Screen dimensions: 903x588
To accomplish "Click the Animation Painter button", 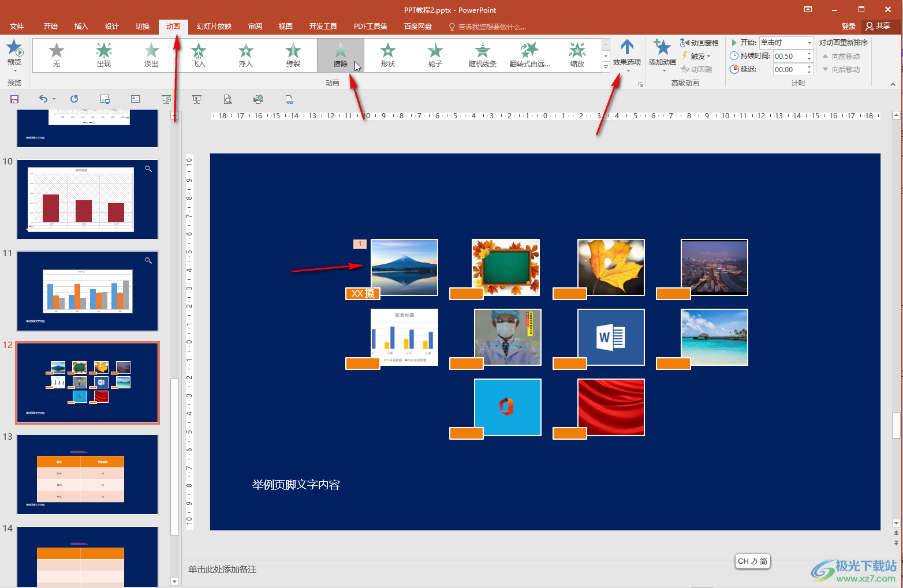I will (x=696, y=69).
